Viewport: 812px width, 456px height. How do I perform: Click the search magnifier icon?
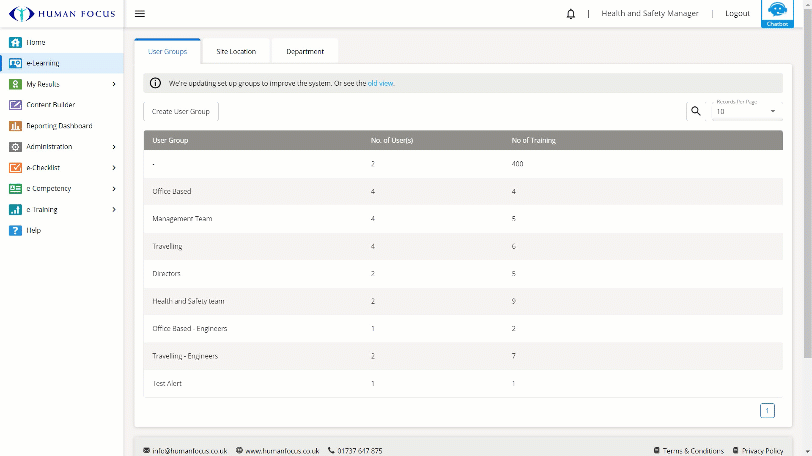[x=696, y=111]
